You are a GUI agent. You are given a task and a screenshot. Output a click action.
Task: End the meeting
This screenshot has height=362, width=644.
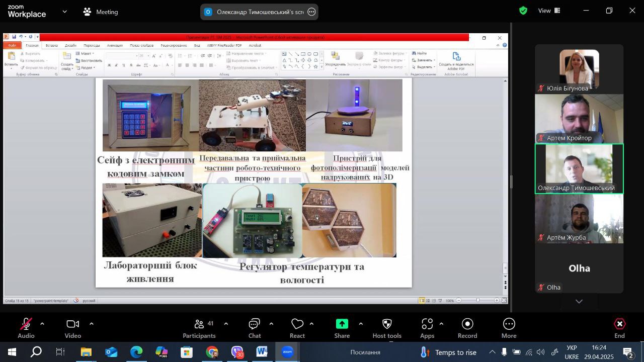point(620,328)
